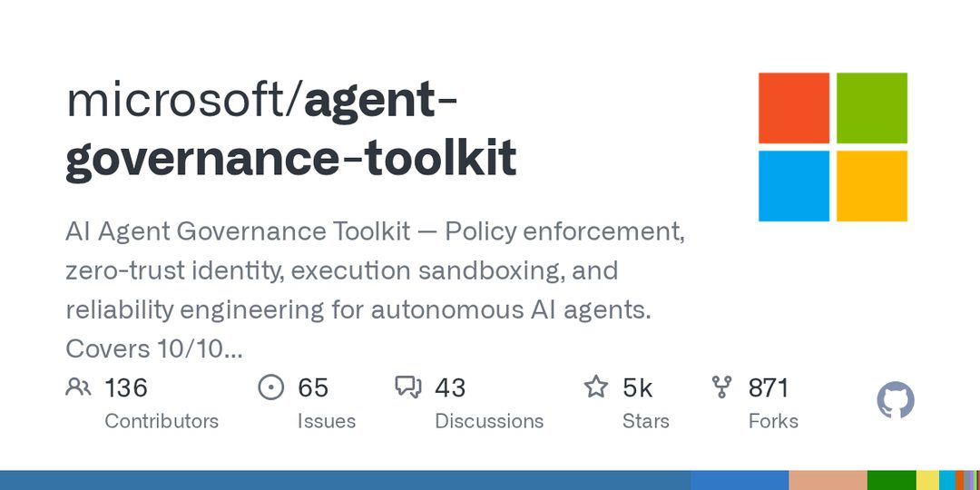This screenshot has width=980, height=490.
Task: Click the Issues circle-dot icon
Action: [x=270, y=387]
